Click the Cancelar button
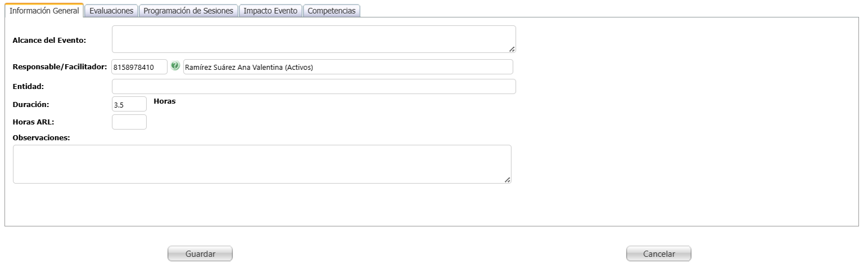This screenshot has height=276, width=868. coord(658,254)
